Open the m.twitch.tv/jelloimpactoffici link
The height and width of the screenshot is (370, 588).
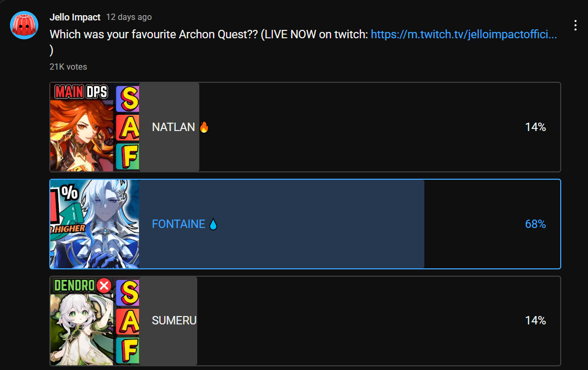coord(464,35)
